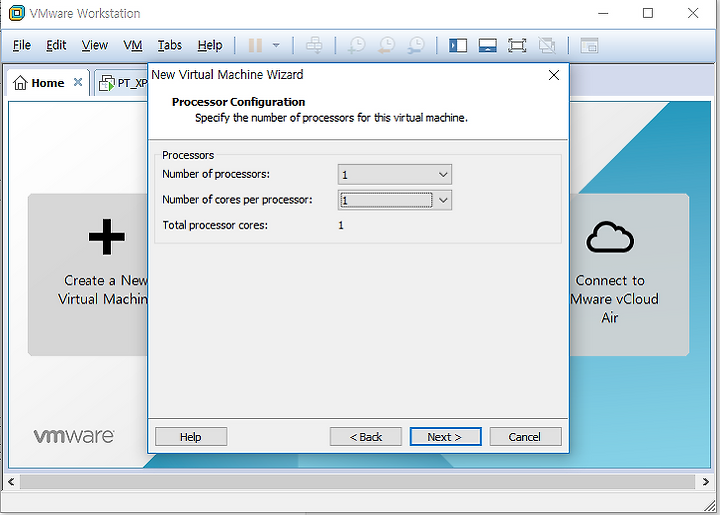Click the Send Ctrl+Alt+Del toolbar icon

pyautogui.click(x=314, y=45)
